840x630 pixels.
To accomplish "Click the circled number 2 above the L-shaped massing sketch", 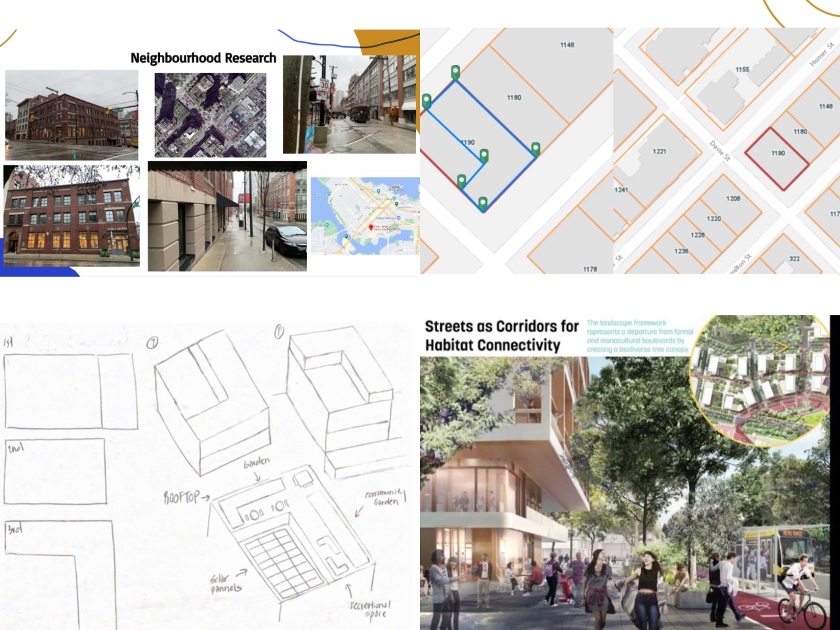I will click(152, 343).
